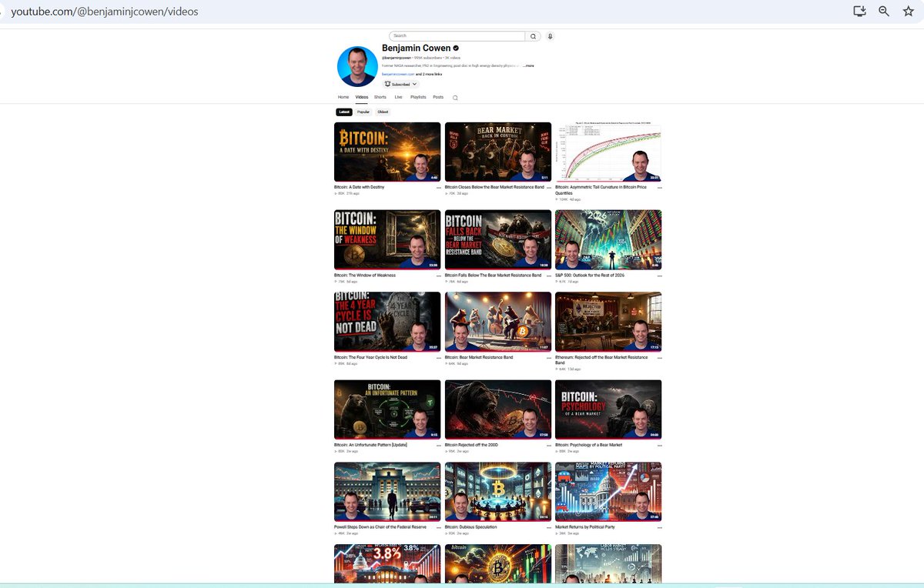Select the Videos tab
This screenshot has width=924, height=588.
(362, 98)
